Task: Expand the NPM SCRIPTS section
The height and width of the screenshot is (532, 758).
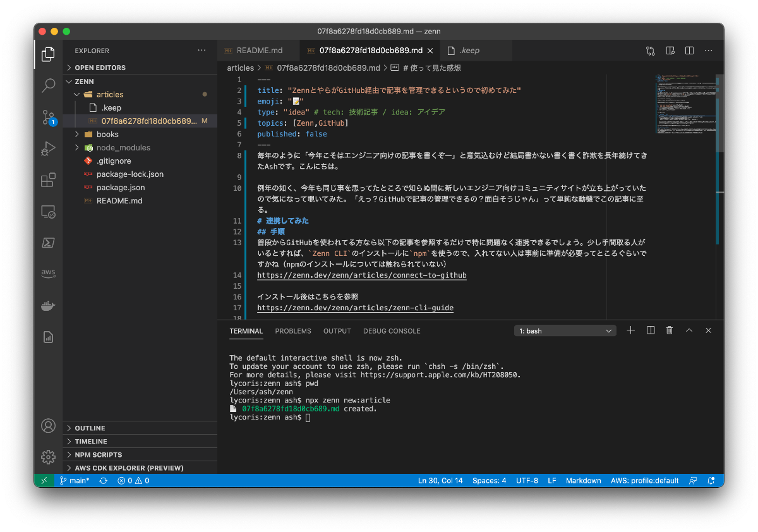Action: pyautogui.click(x=98, y=455)
